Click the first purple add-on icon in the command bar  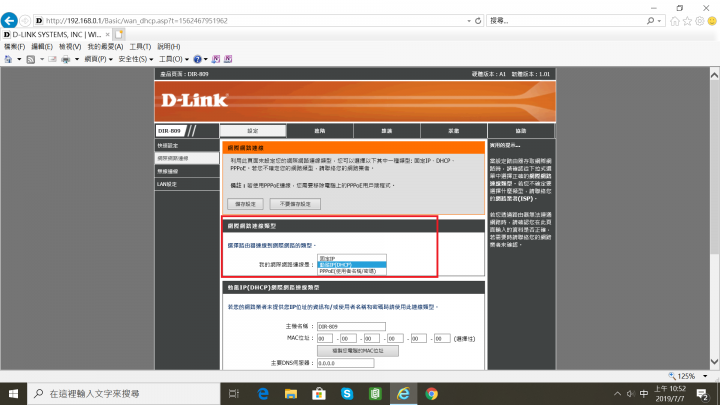coord(216,59)
